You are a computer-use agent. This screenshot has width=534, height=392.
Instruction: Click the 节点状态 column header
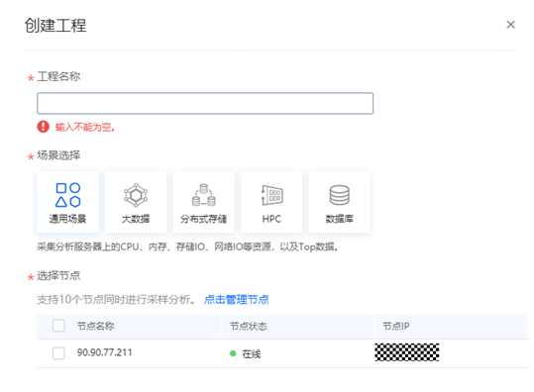coord(249,326)
